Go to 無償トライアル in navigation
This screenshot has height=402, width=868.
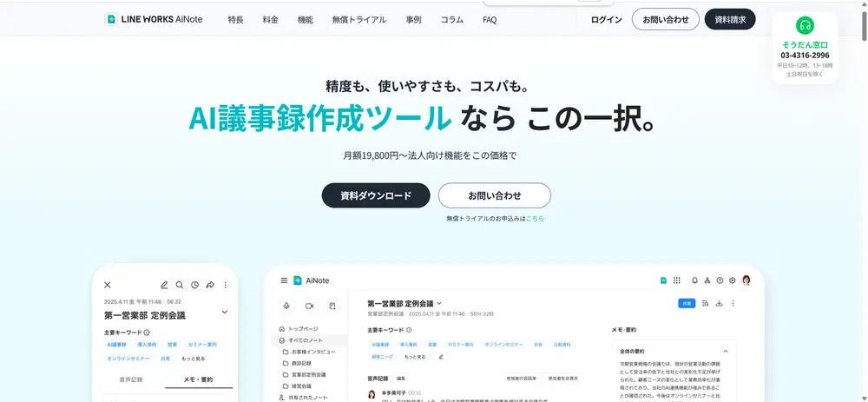[359, 20]
